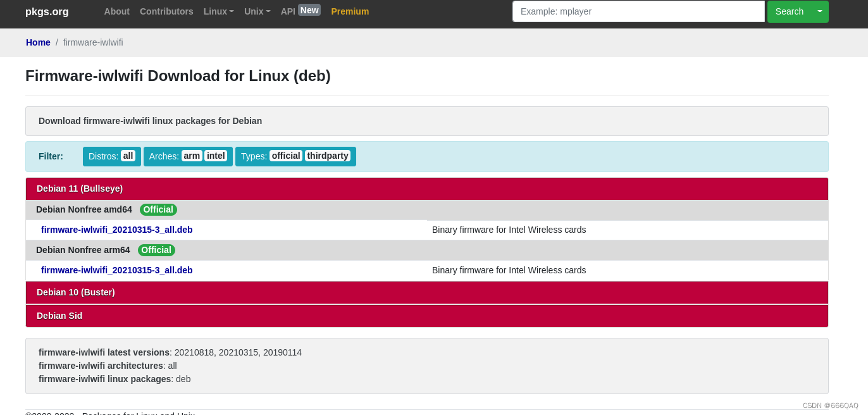Open the search options dropdown caret
This screenshot has width=868, height=415.
pyautogui.click(x=820, y=11)
